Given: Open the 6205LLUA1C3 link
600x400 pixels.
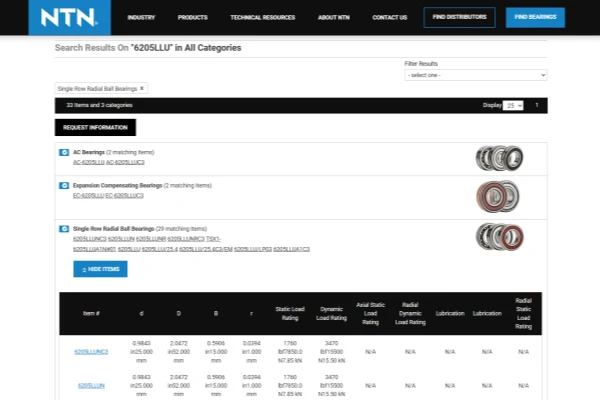Looking at the screenshot, I should [292, 249].
